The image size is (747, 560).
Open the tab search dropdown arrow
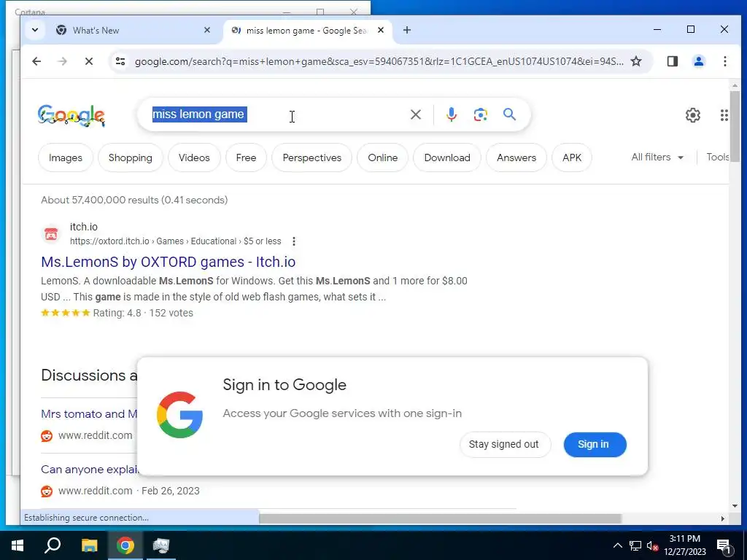pyautogui.click(x=35, y=30)
